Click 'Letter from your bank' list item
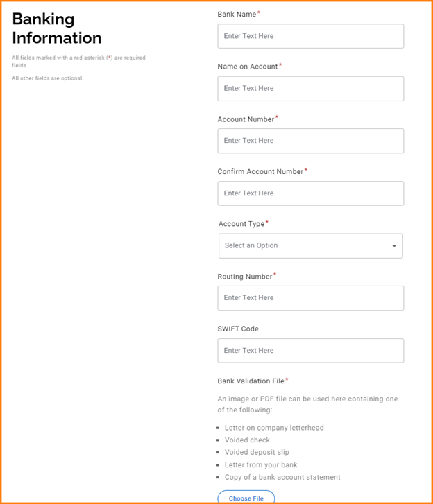The height and width of the screenshot is (504, 433). pos(261,465)
